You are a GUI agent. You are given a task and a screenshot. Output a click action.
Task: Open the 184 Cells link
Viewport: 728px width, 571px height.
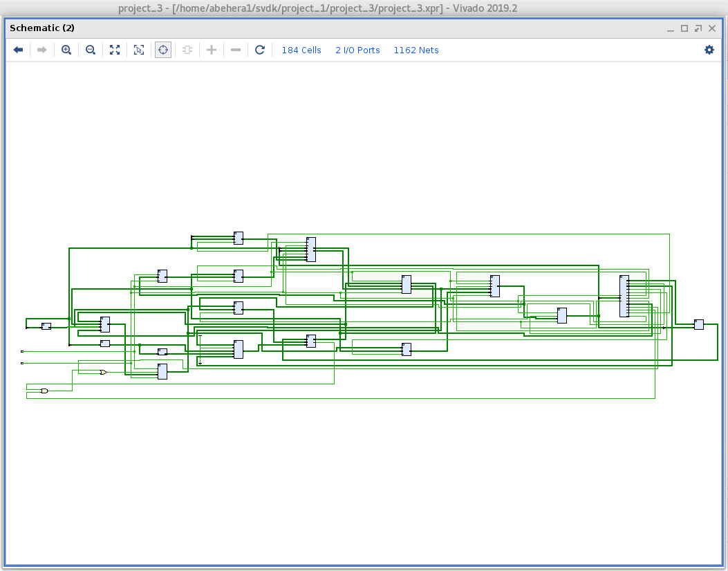coord(301,50)
